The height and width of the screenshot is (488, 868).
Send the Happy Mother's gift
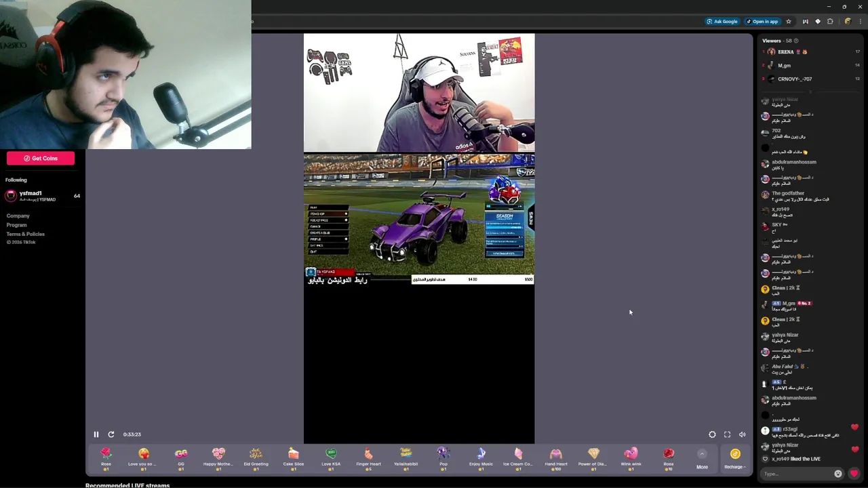pos(218,458)
